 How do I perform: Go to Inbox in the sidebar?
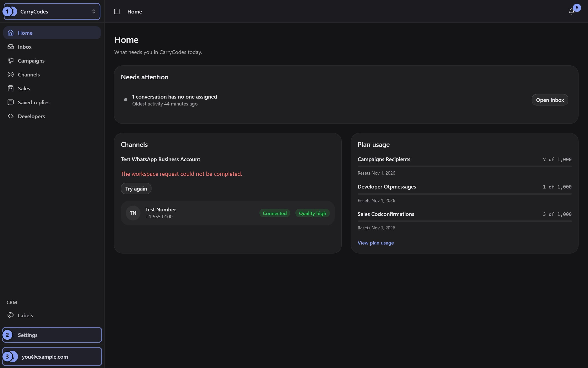(x=52, y=46)
